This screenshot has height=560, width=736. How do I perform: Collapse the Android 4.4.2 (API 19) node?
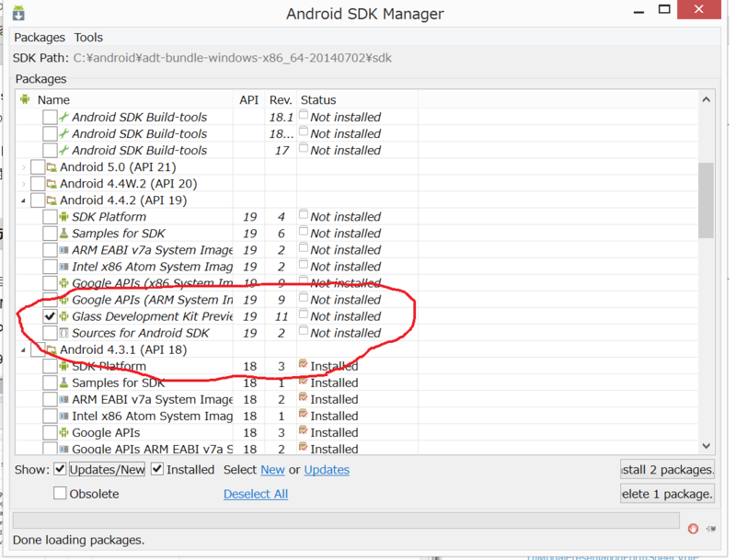pyautogui.click(x=24, y=200)
